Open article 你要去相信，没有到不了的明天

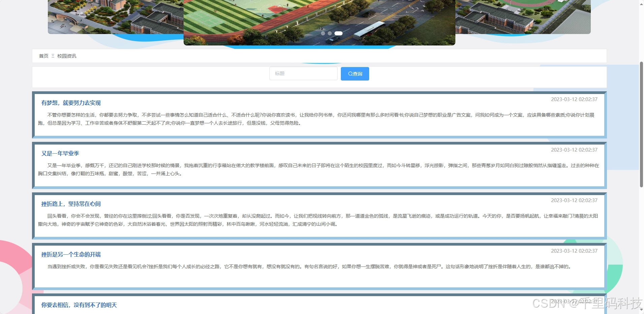click(x=79, y=305)
